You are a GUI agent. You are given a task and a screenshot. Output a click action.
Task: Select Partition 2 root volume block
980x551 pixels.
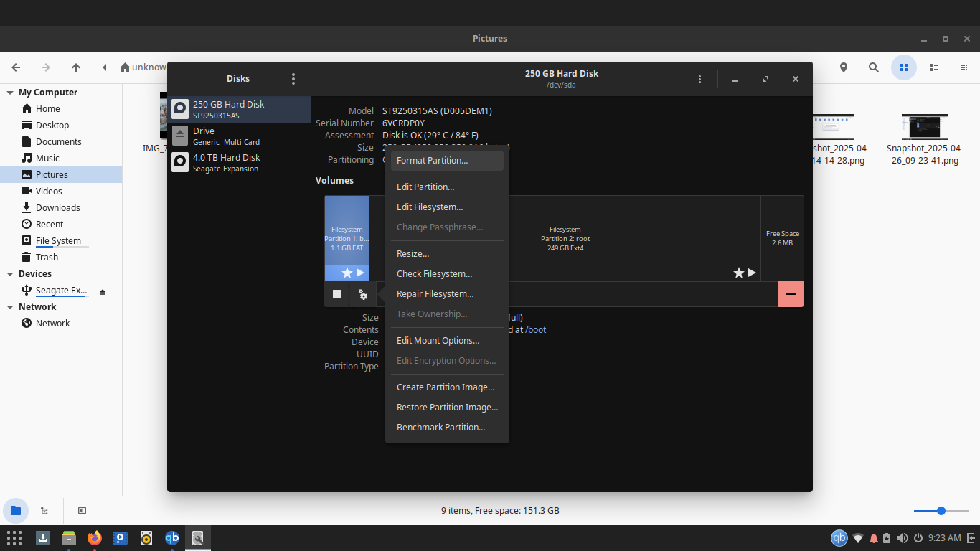click(x=565, y=238)
